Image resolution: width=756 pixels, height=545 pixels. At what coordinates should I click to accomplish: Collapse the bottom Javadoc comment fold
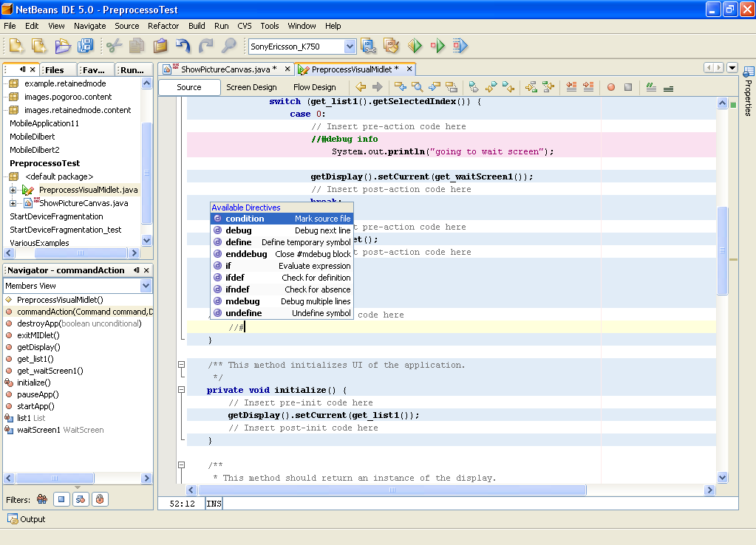182,465
